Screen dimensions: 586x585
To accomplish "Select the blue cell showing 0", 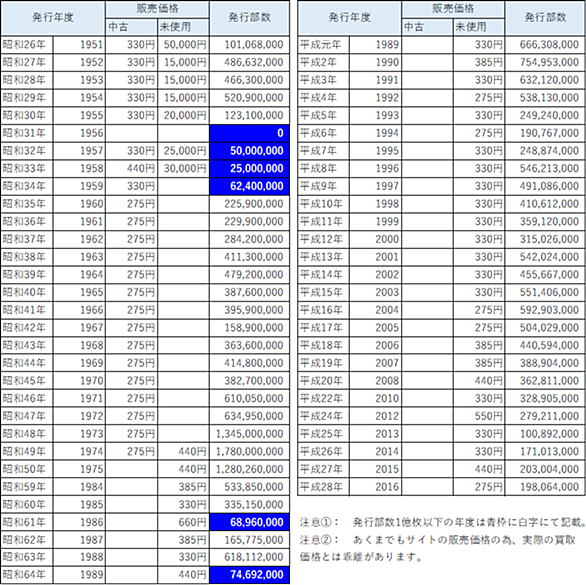I will pos(249,133).
